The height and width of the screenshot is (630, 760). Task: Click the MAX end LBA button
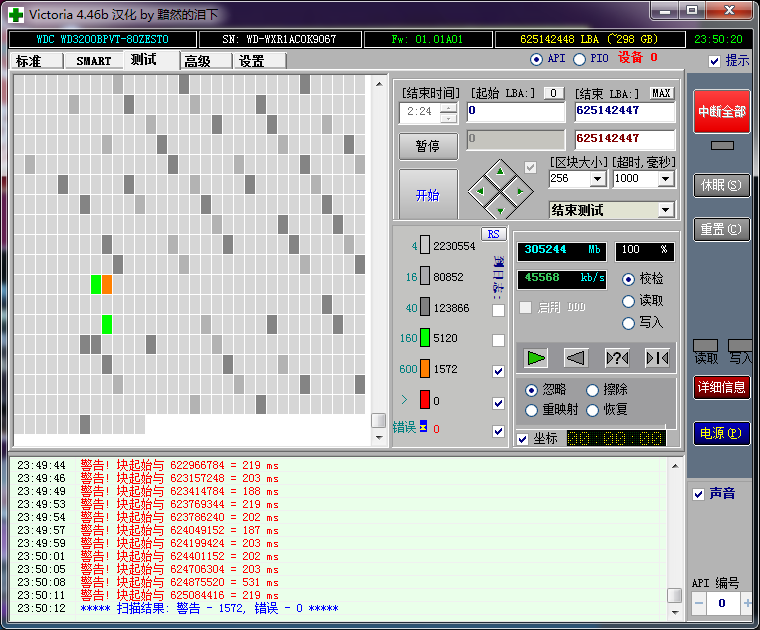(x=661, y=93)
